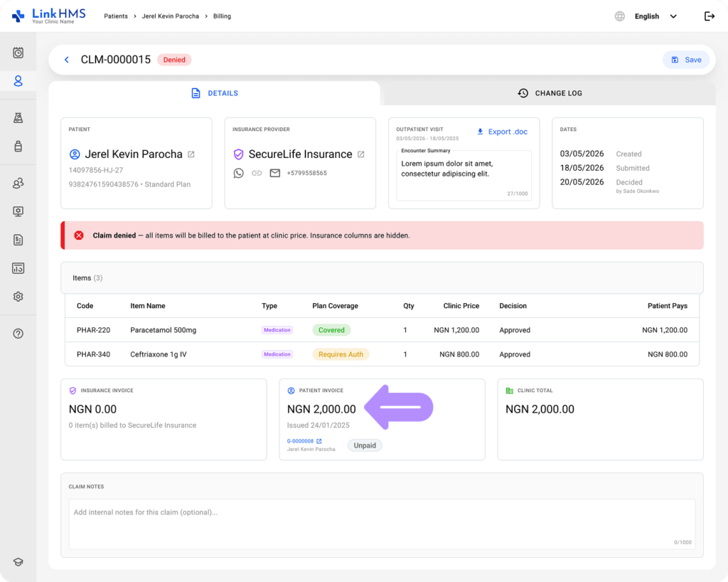Click the Encounter Summary text area
Image resolution: width=728 pixels, height=582 pixels.
point(464,175)
